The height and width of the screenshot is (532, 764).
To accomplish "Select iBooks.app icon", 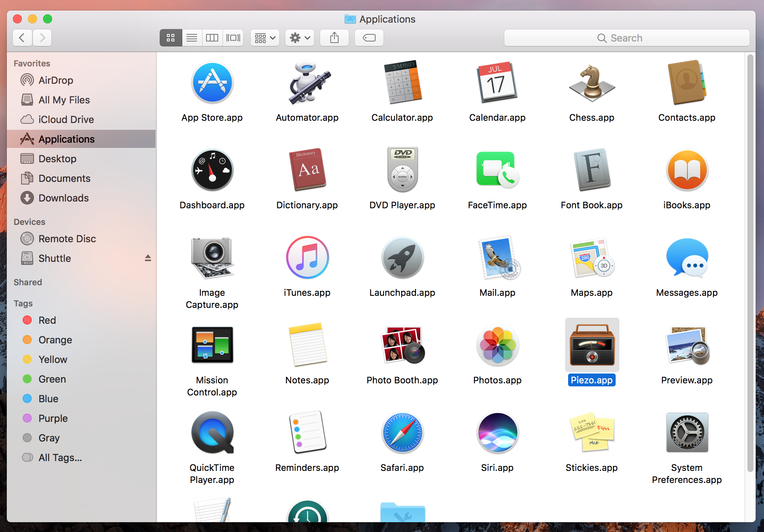I will click(687, 170).
